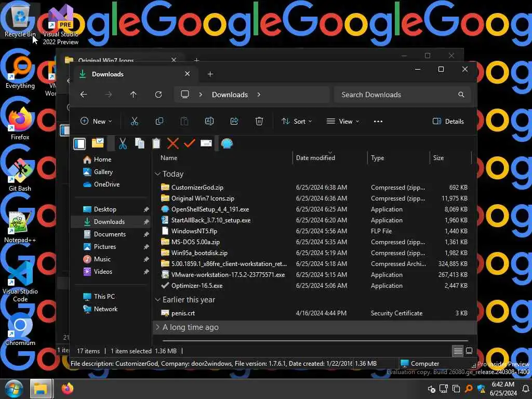This screenshot has width=532, height=399.
Task: Click the Delete trash icon in command bar
Action: pos(259,121)
